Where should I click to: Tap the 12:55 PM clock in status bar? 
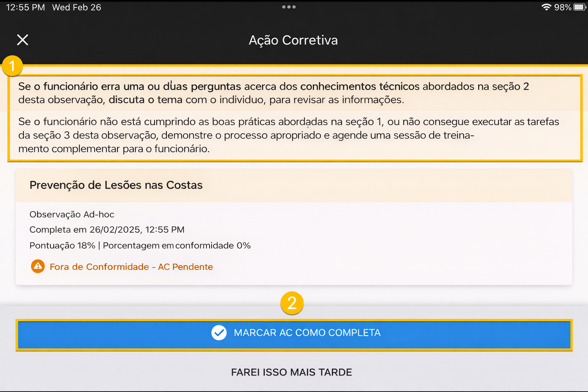click(x=25, y=7)
